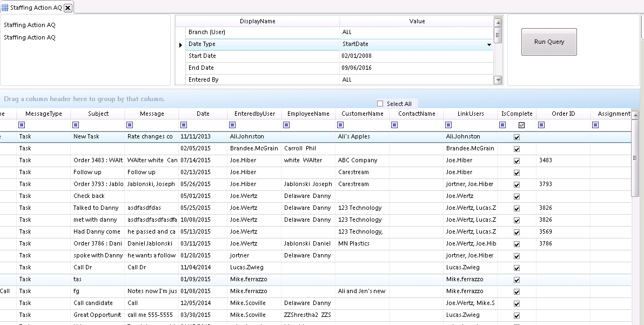Edit the End Date value 09/06/2016
The height and width of the screenshot is (325, 644).
pos(417,68)
